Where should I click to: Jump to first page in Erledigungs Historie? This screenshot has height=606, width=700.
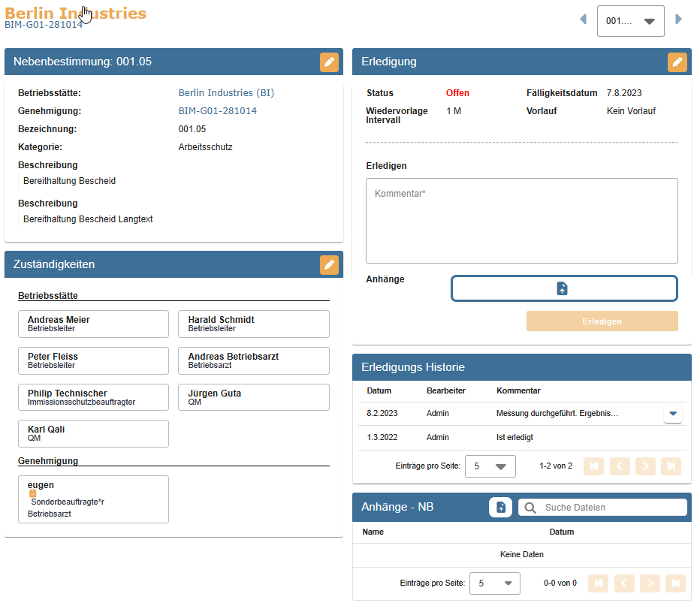pyautogui.click(x=594, y=466)
